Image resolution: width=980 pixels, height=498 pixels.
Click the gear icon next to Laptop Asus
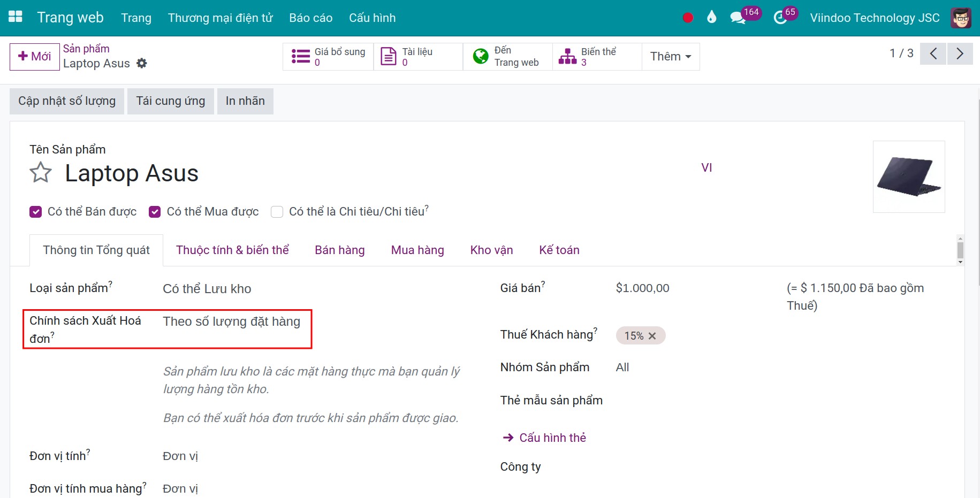tap(141, 63)
